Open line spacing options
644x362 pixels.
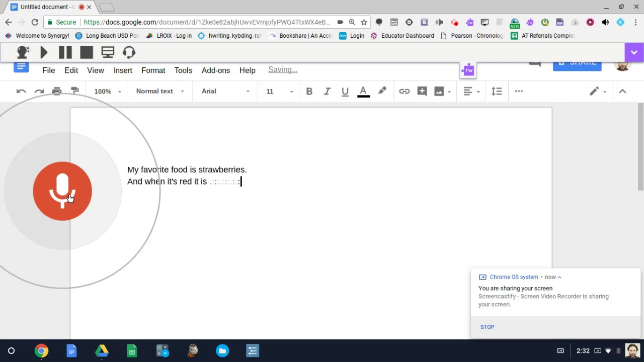[x=497, y=91]
